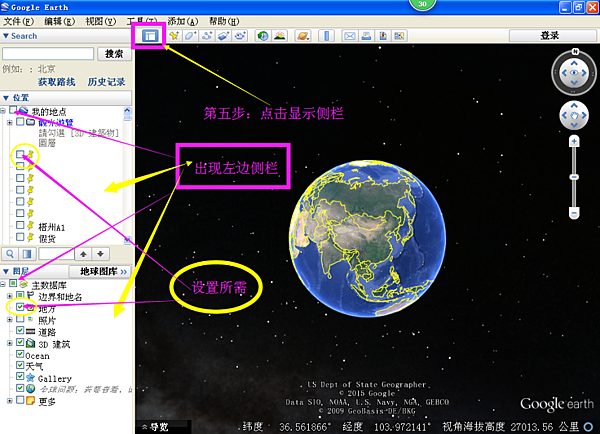Viewport: 600px width, 434px height.
Task: Collapse the 主数据库 tree node
Action: pos(3,284)
